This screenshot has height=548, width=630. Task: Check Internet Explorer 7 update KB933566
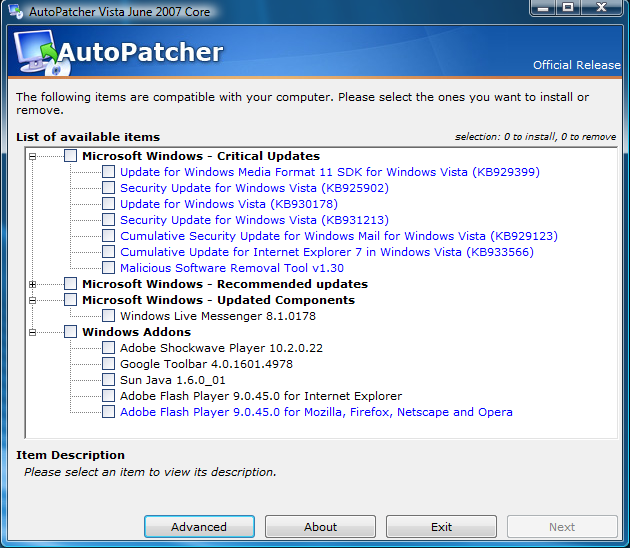click(108, 252)
